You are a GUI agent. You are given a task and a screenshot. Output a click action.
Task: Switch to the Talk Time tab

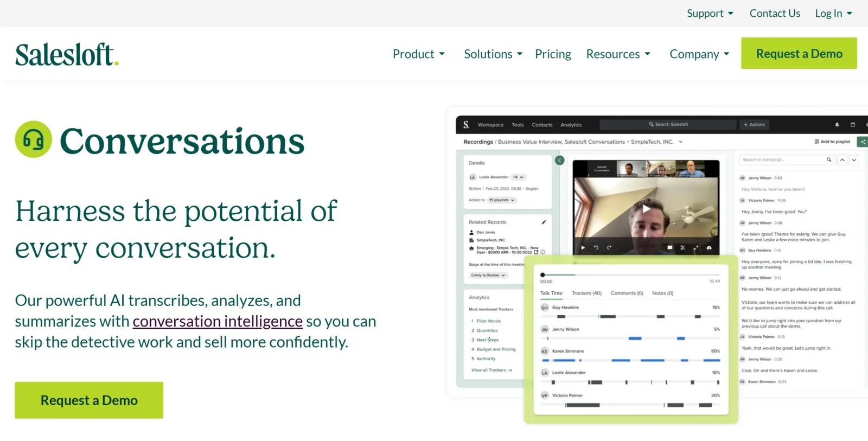(551, 293)
